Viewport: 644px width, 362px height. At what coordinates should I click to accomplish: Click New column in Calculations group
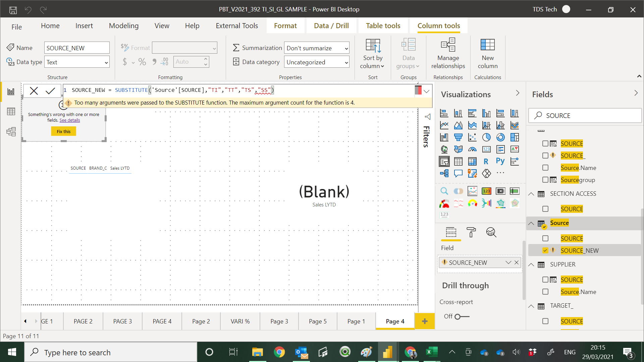[x=488, y=53]
